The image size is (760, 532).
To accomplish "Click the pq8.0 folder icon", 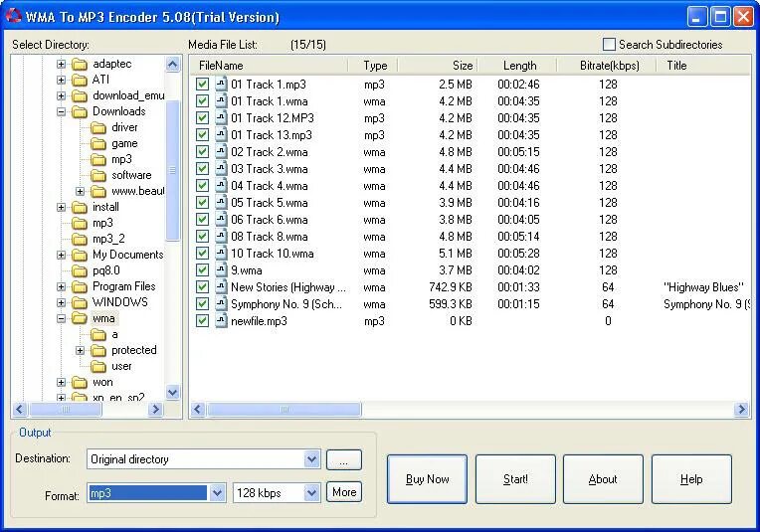I will pos(80,270).
